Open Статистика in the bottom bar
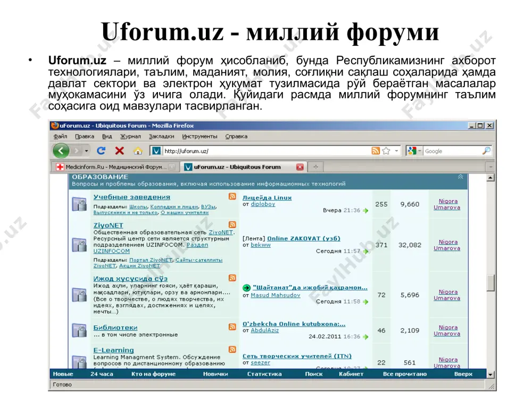 (x=264, y=374)
